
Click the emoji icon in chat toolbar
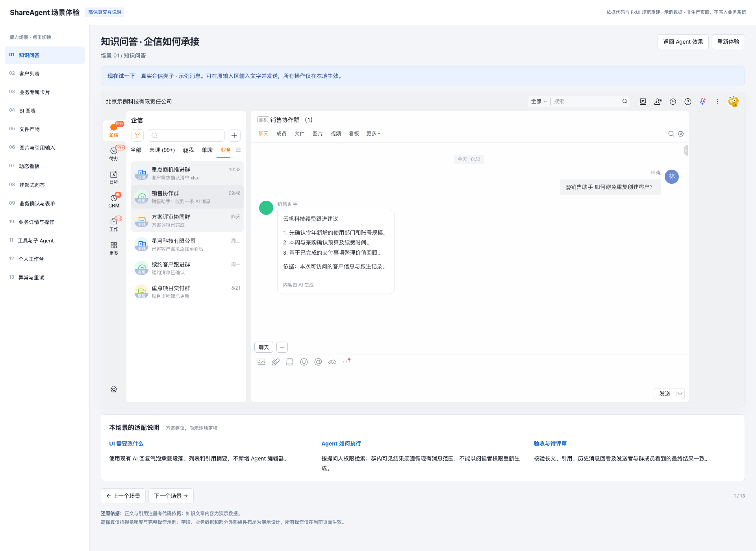click(x=304, y=362)
